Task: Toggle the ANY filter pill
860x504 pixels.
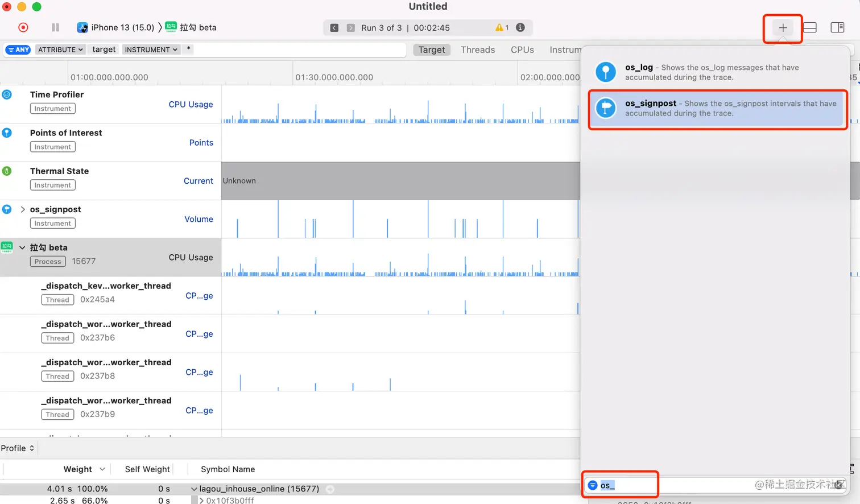Action: (x=18, y=49)
